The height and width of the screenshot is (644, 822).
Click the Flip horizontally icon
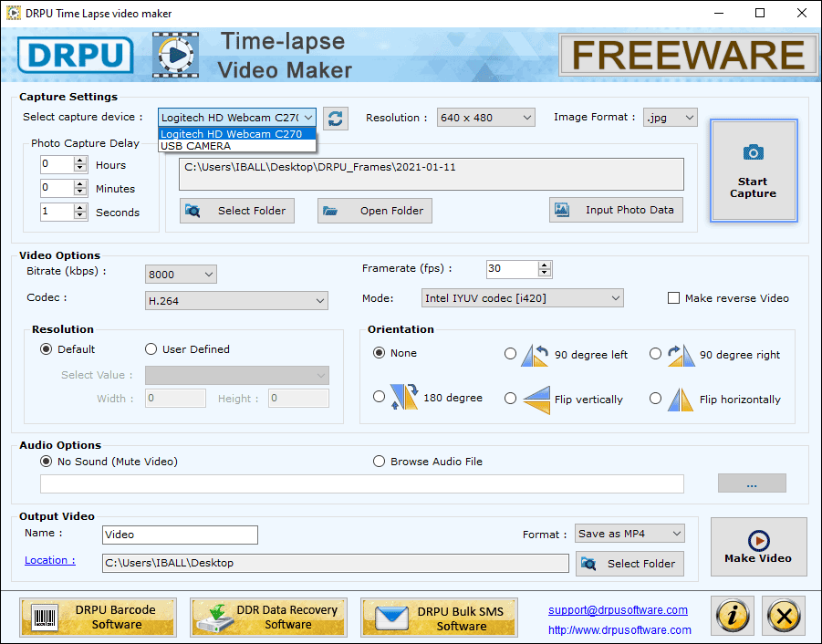[x=681, y=400]
